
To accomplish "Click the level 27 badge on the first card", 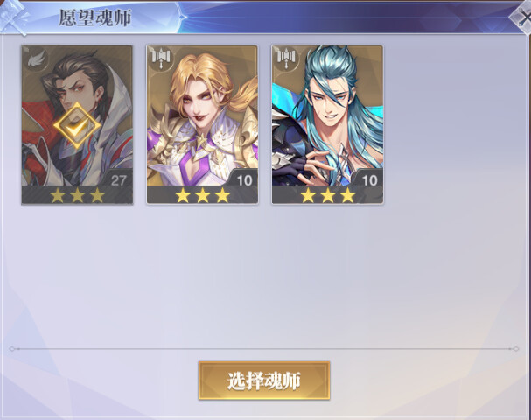I will (x=118, y=180).
